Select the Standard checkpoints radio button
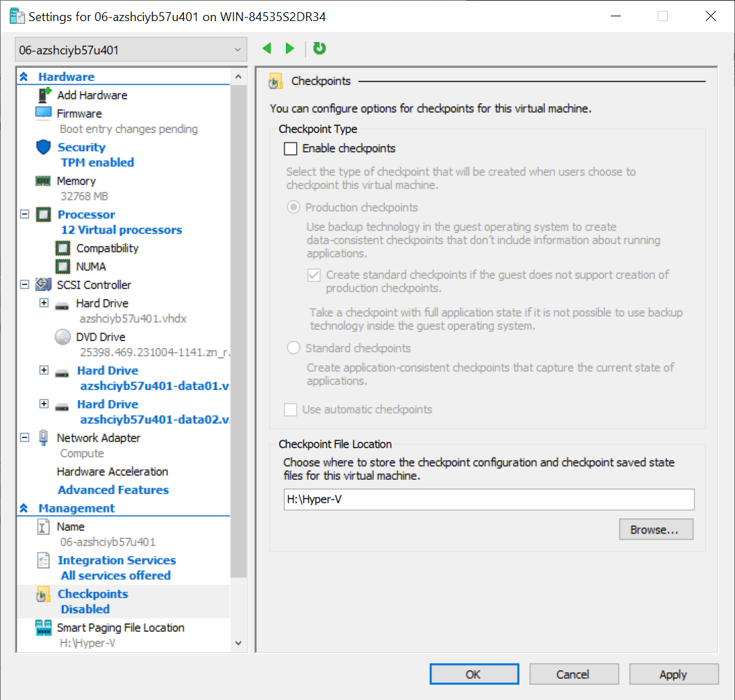The height and width of the screenshot is (700, 735). (x=293, y=348)
